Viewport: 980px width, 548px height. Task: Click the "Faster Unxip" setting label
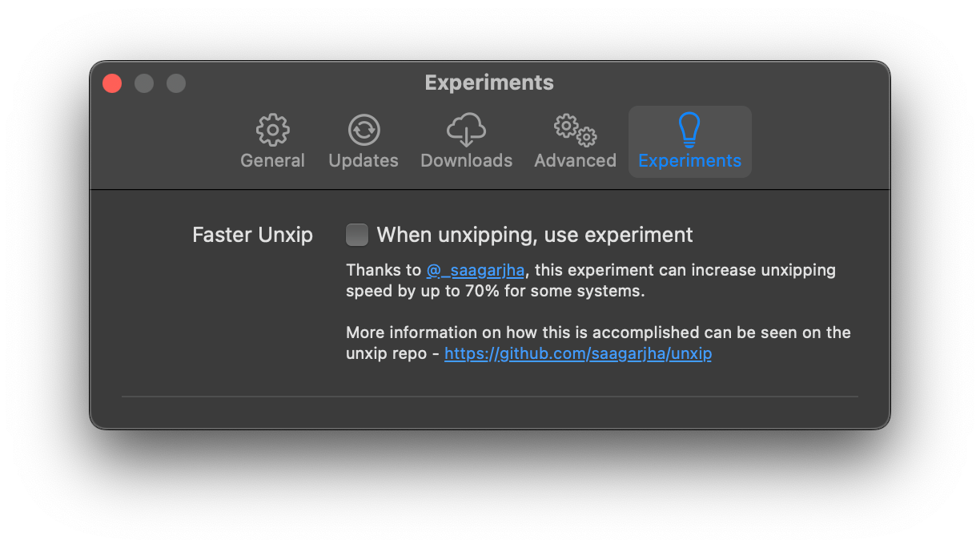coord(252,235)
